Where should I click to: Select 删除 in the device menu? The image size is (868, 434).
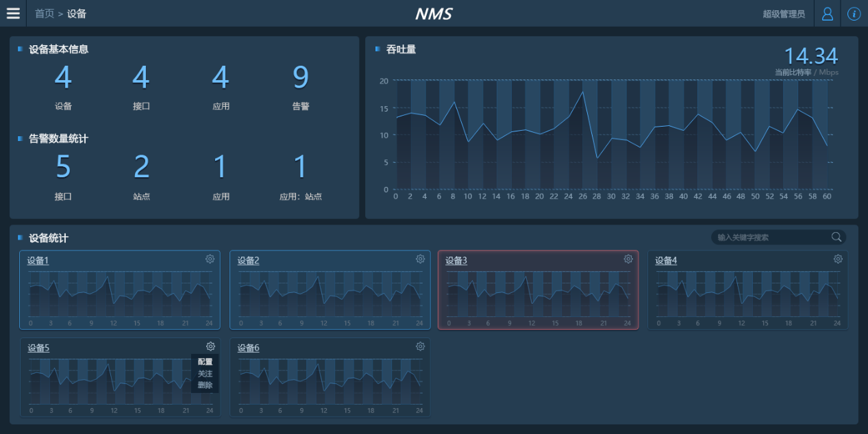[x=205, y=385]
